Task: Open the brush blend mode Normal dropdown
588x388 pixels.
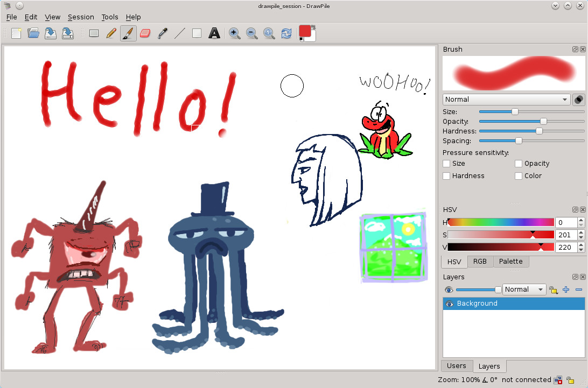Action: (506, 100)
